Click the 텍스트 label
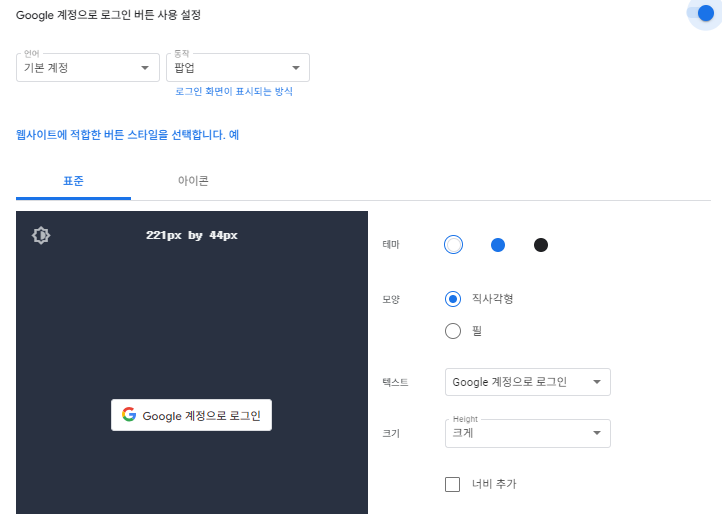Image resolution: width=722 pixels, height=514 pixels. coord(395,382)
